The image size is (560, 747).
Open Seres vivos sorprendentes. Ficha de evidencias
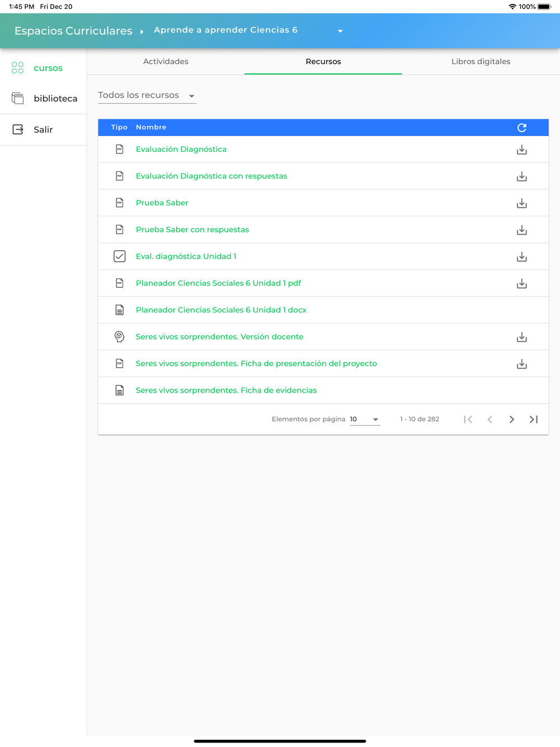click(x=226, y=390)
